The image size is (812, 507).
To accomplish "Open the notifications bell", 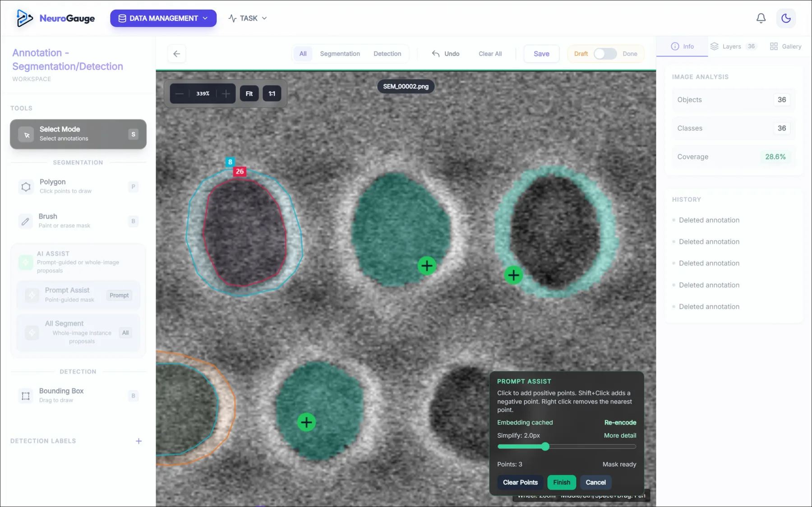I will [761, 18].
